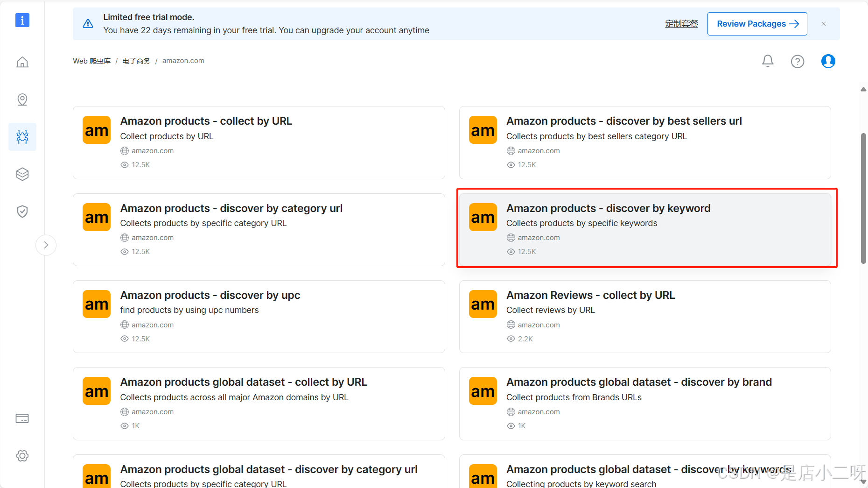Go to Web 爬虫库 breadcrumb
This screenshot has width=868, height=488.
pyautogui.click(x=92, y=61)
